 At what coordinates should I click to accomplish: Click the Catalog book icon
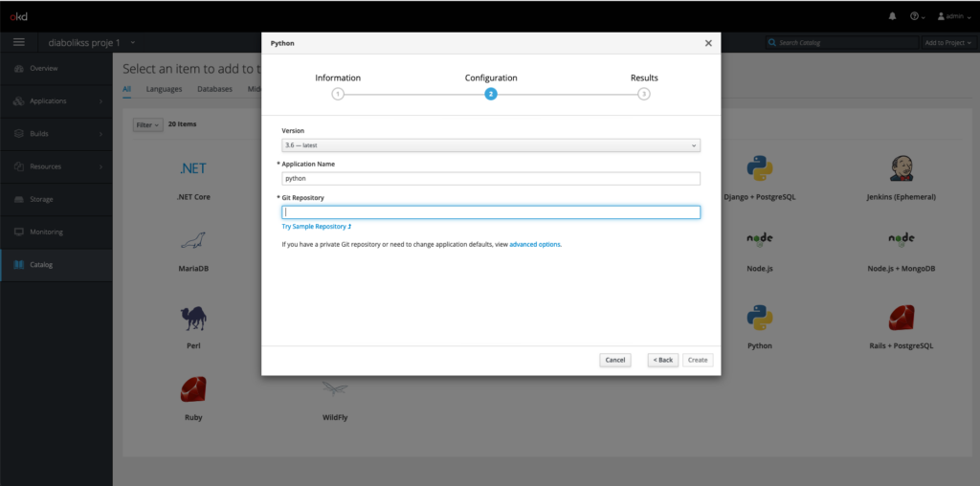click(19, 265)
